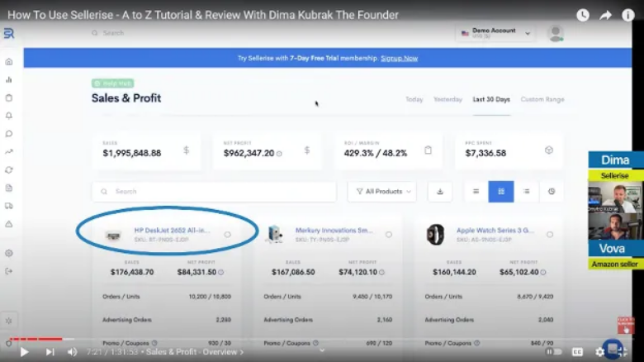Select the Today date tab
Image resolution: width=644 pixels, height=362 pixels.
[414, 99]
